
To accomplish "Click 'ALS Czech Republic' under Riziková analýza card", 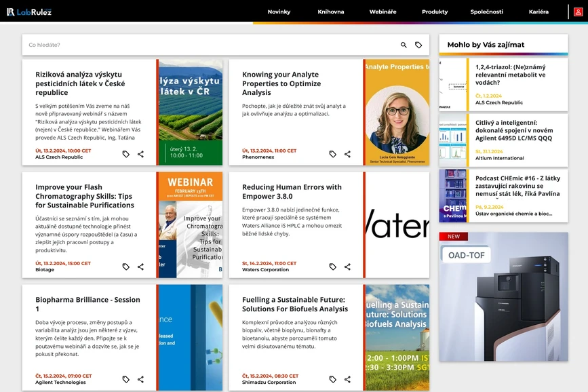I will click(x=59, y=157).
